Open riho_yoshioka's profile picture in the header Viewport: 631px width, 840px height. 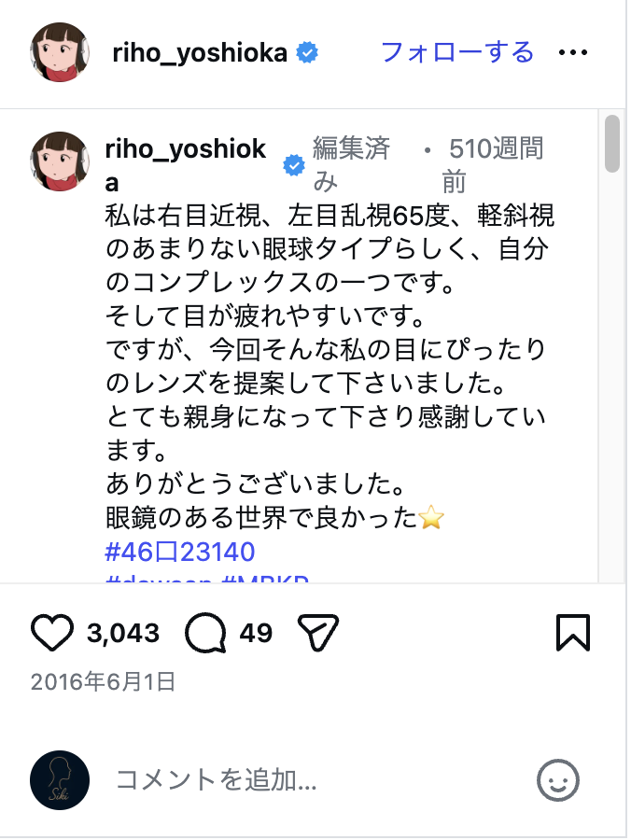pyautogui.click(x=60, y=53)
